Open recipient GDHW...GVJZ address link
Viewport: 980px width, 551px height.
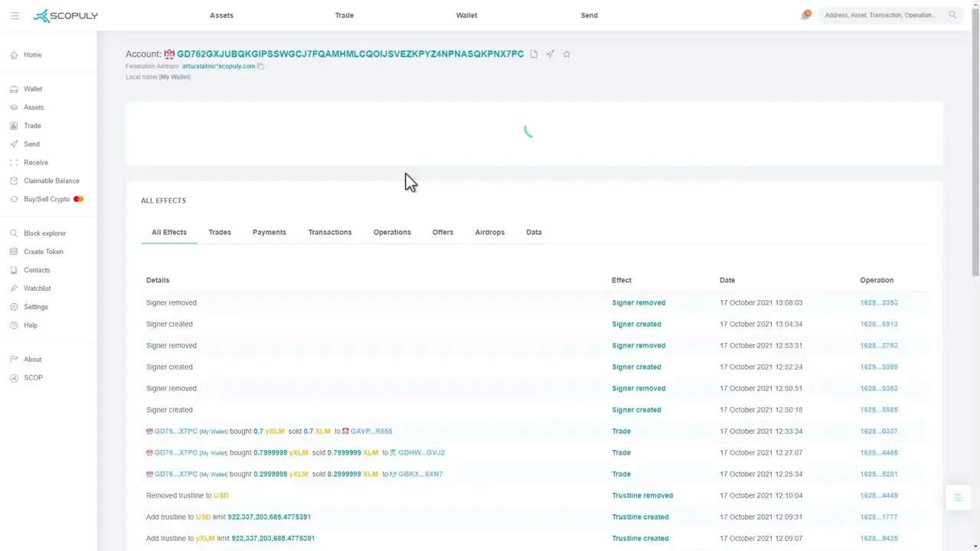(x=422, y=453)
